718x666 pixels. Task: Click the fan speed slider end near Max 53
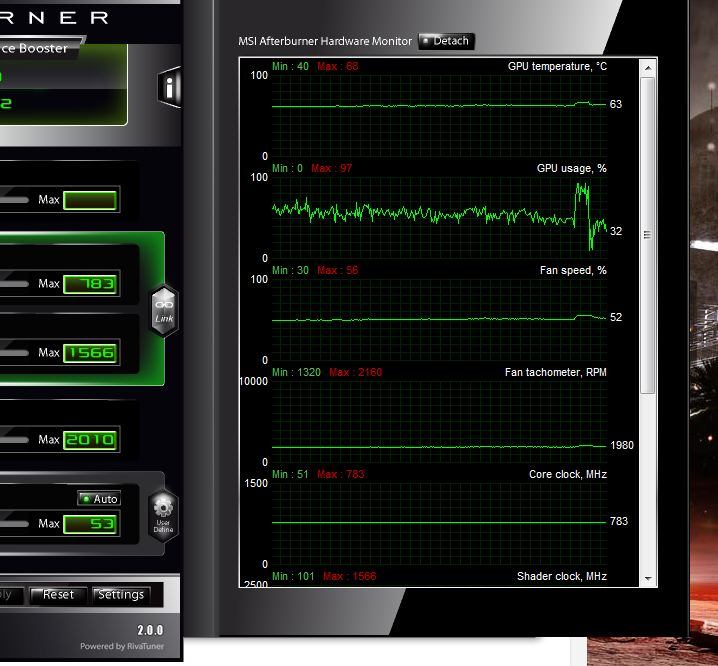(15, 524)
